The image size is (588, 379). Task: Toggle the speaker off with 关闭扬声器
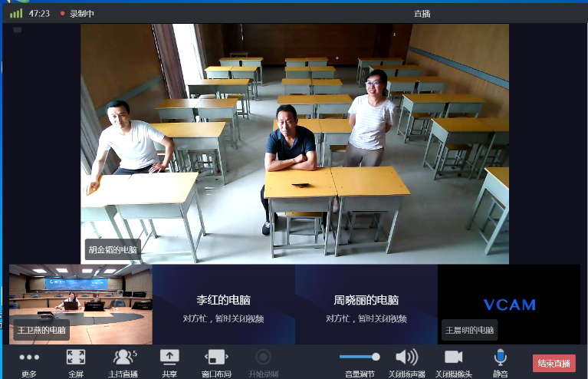(406, 358)
